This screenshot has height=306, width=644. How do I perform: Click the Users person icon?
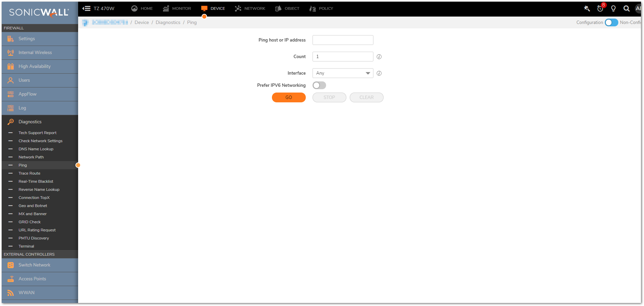[x=10, y=80]
